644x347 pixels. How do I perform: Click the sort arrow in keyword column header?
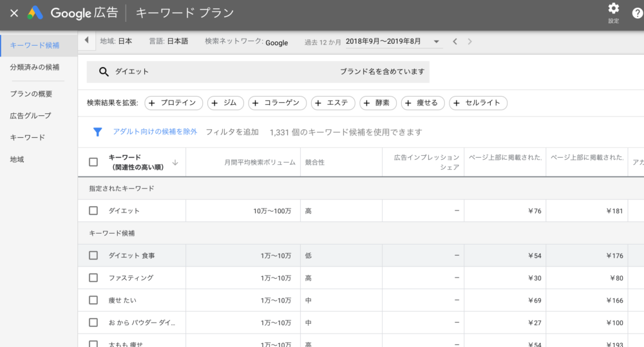point(175,163)
